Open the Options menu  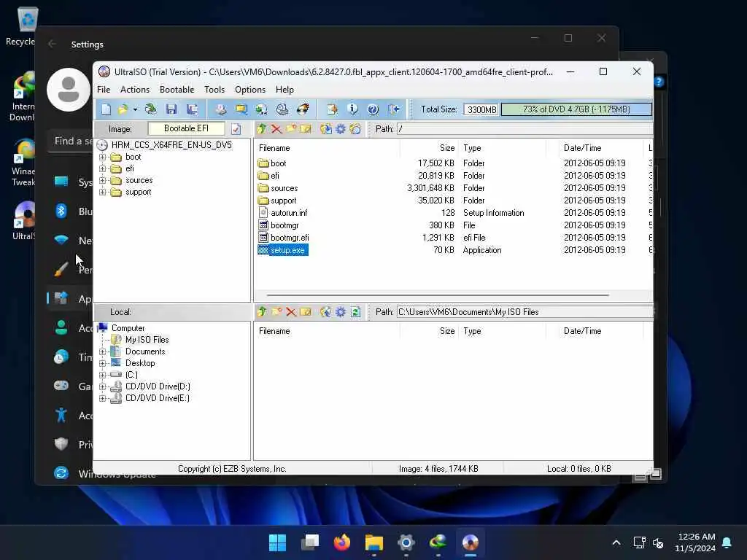[x=250, y=90]
